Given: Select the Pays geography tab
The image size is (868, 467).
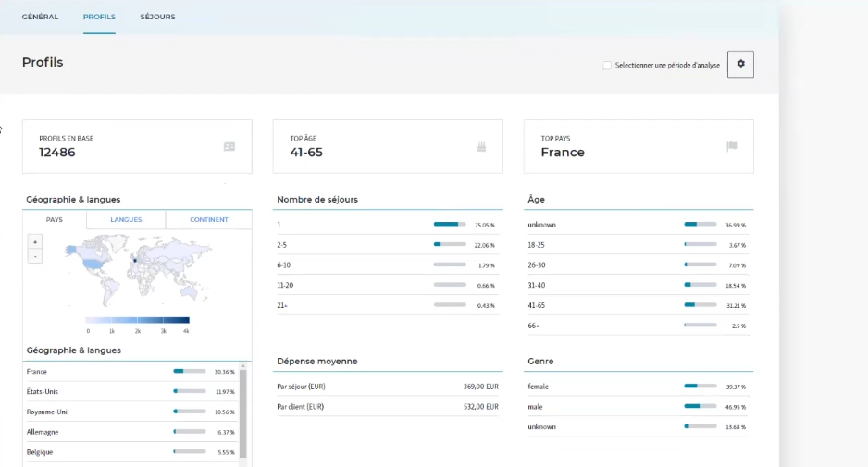Looking at the screenshot, I should tap(55, 219).
